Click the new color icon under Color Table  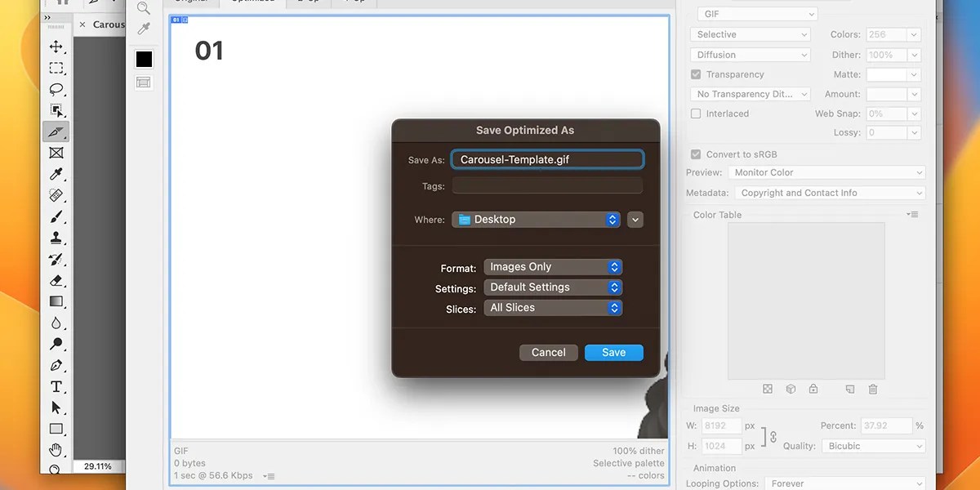tap(849, 390)
